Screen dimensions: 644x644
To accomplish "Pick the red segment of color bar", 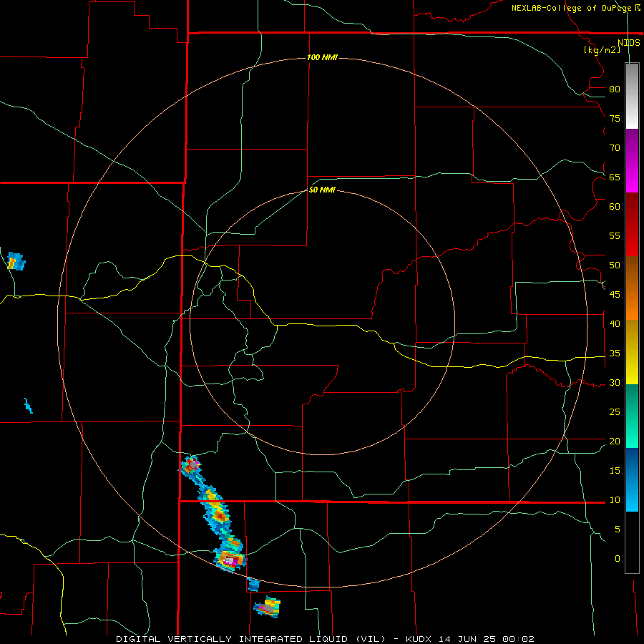I will pyautogui.click(x=632, y=224).
